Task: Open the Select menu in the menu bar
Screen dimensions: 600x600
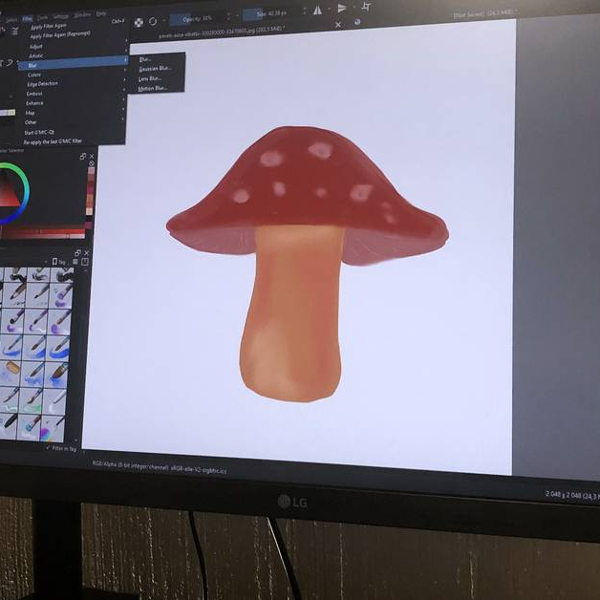Action: click(11, 20)
